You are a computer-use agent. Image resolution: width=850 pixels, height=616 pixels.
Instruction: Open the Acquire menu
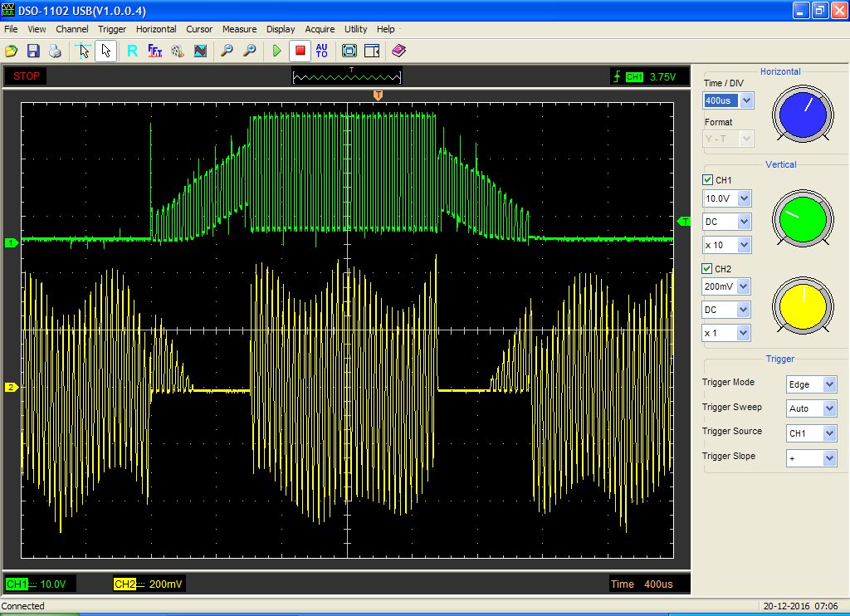coord(320,29)
